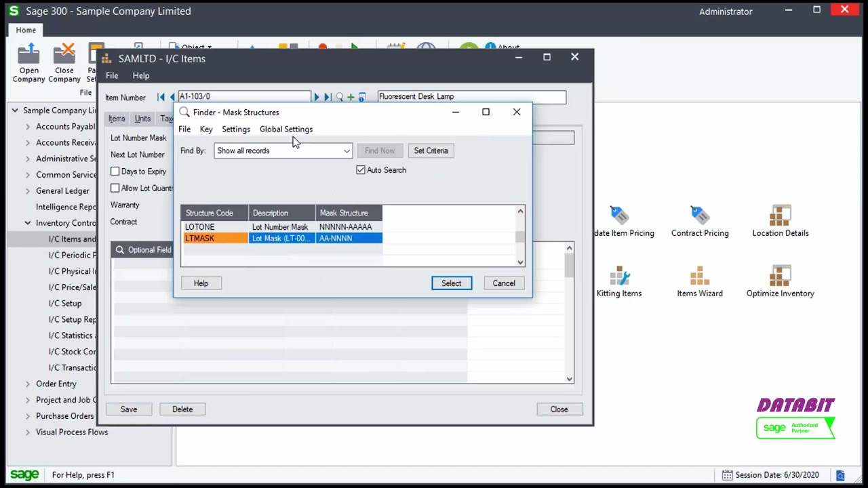The width and height of the screenshot is (868, 488).
Task: Expand the Administrative Services tree node
Action: (x=28, y=159)
